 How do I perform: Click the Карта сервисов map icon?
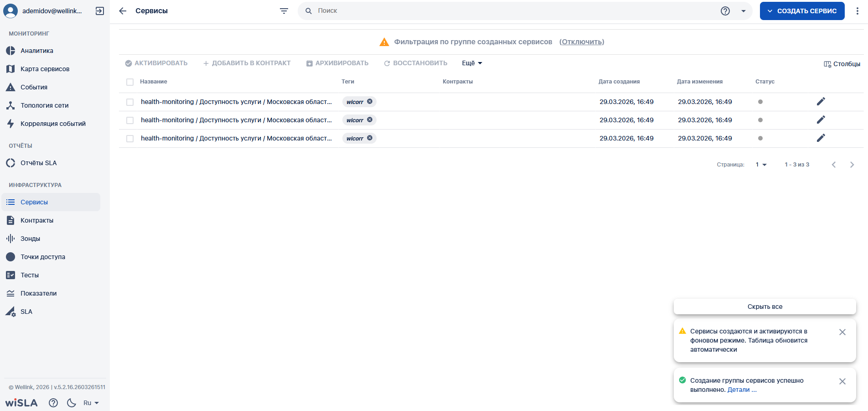pyautogui.click(x=10, y=69)
